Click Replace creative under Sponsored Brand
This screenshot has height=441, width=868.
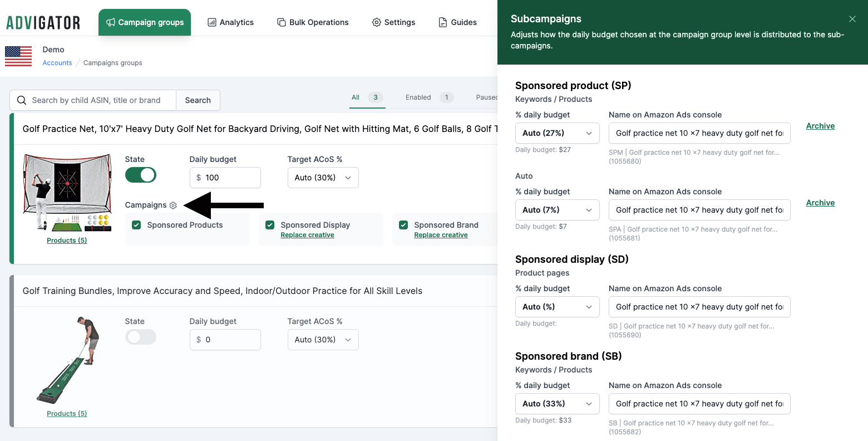[x=441, y=235]
